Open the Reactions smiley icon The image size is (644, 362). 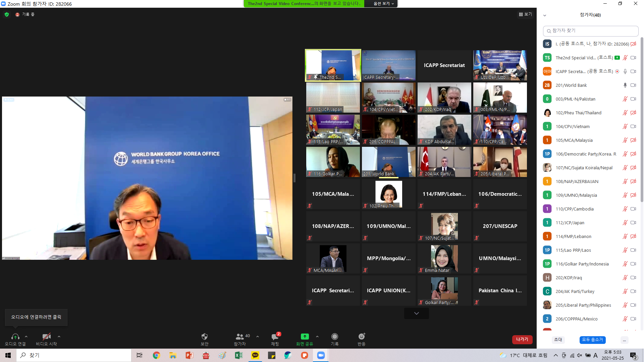(x=362, y=337)
